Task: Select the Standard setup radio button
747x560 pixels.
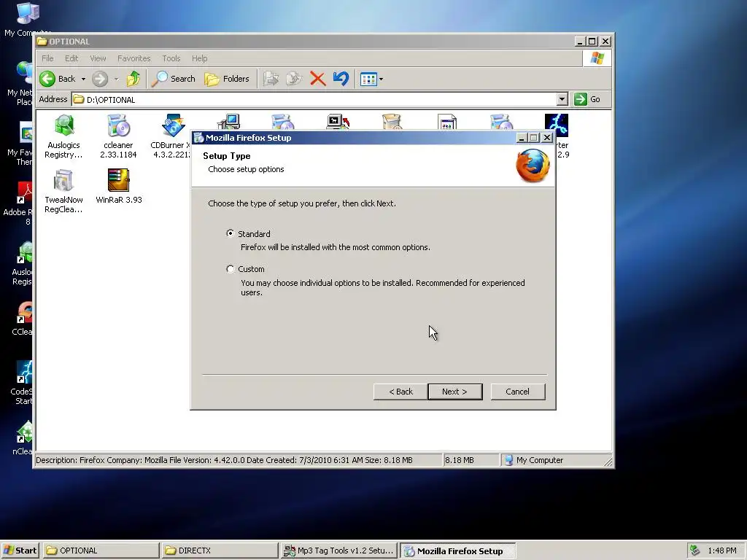Action: [x=230, y=233]
